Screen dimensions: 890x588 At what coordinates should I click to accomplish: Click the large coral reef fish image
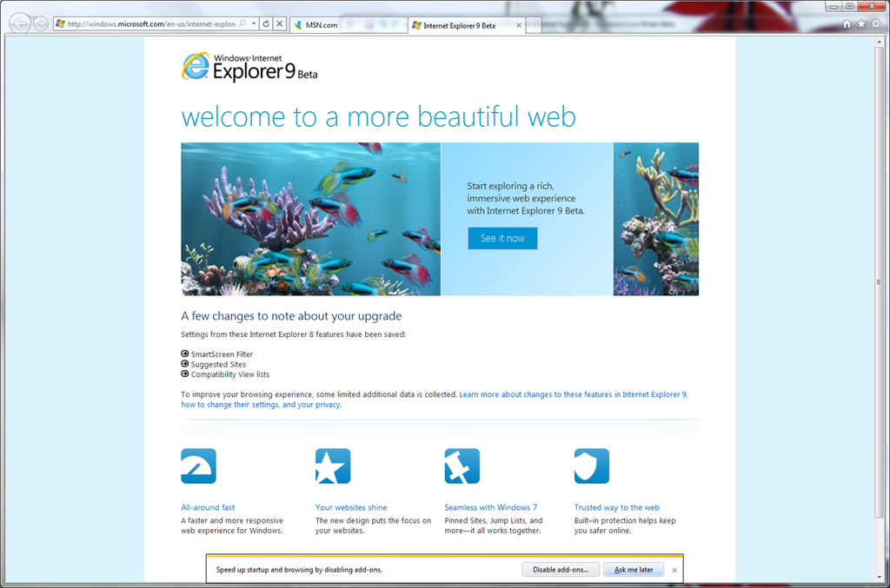[310, 219]
